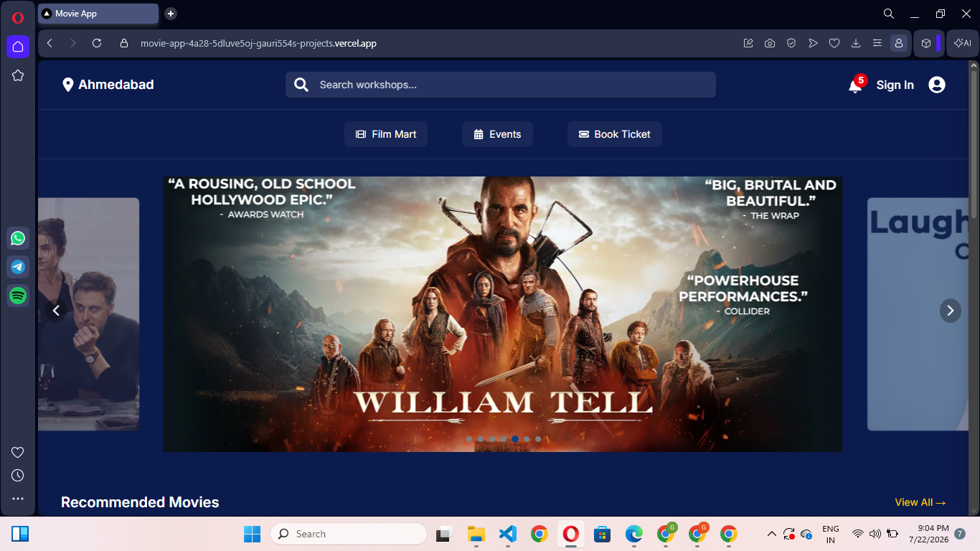Select the last carousel dot
Viewport: 980px width, 551px height.
[538, 439]
